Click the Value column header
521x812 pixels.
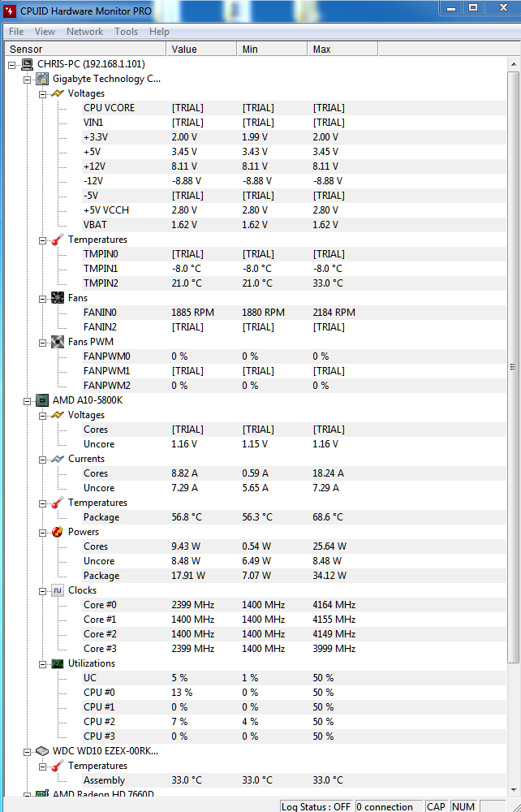pyautogui.click(x=201, y=50)
